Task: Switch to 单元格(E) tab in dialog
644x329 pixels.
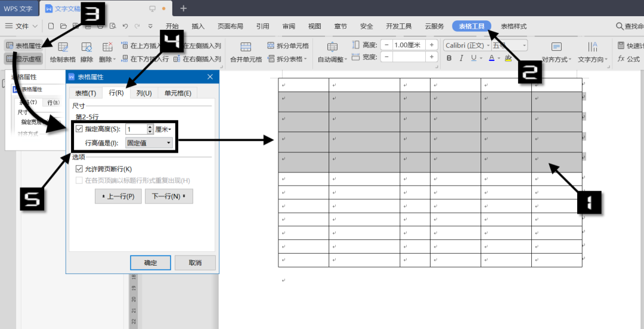Action: click(178, 93)
